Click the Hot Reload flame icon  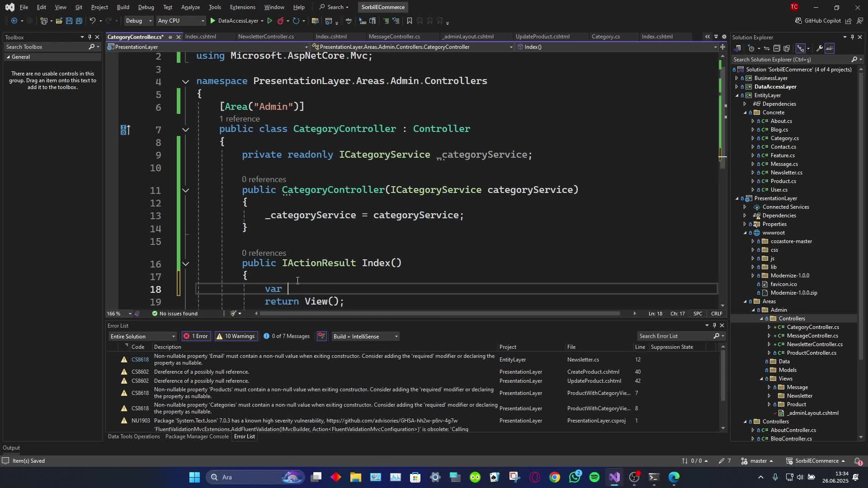click(280, 21)
